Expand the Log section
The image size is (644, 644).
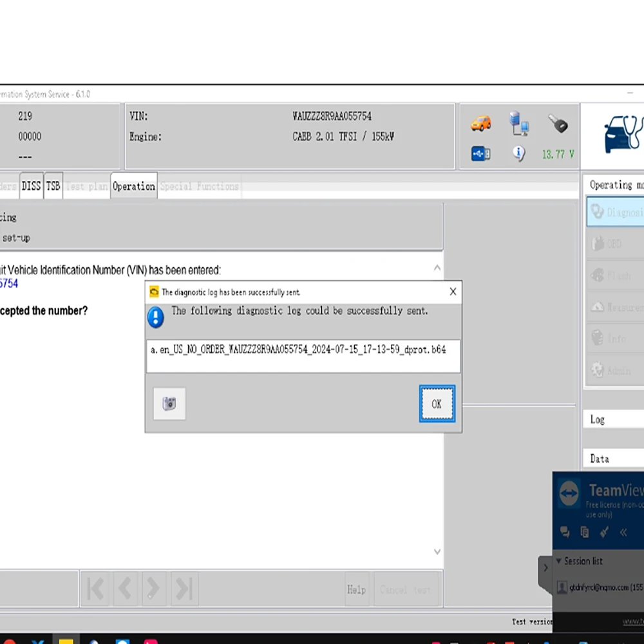click(x=613, y=419)
